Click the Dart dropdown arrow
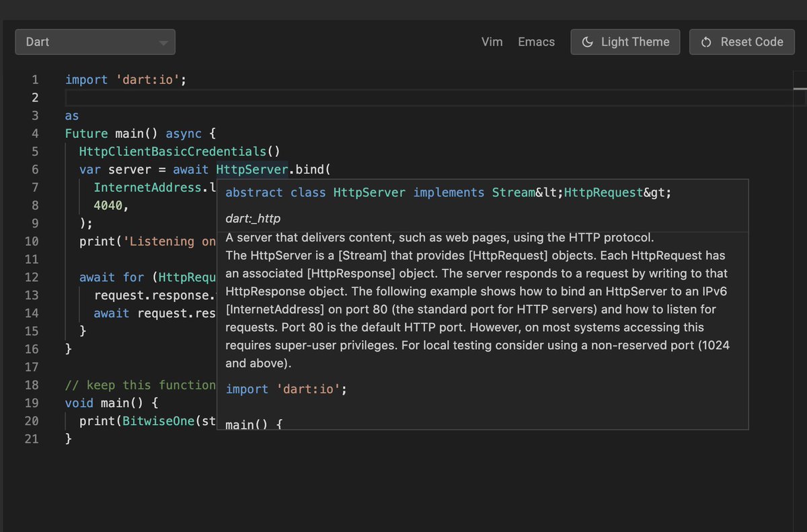The width and height of the screenshot is (807, 532). coord(163,43)
